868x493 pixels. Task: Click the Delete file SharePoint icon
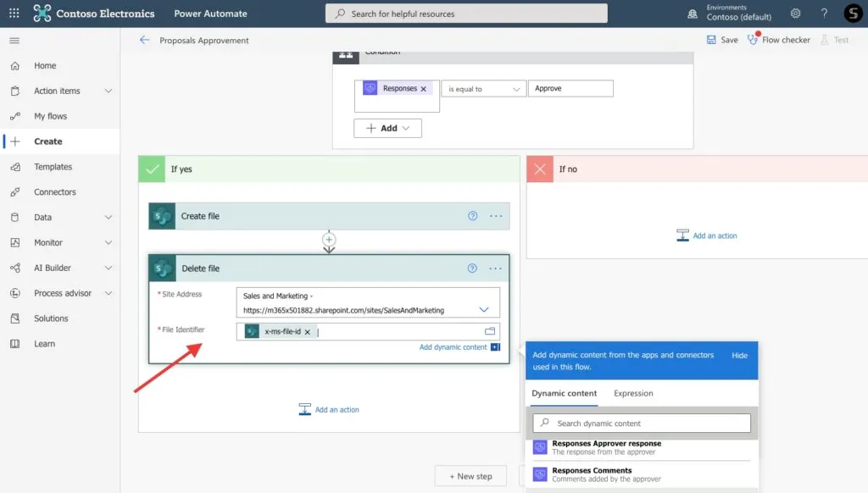tap(162, 269)
